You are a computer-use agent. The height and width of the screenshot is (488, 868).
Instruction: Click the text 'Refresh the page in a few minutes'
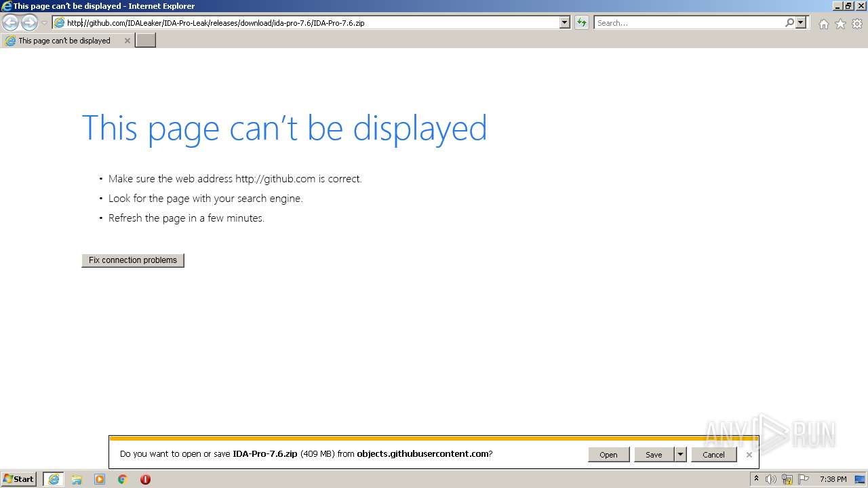(186, 218)
